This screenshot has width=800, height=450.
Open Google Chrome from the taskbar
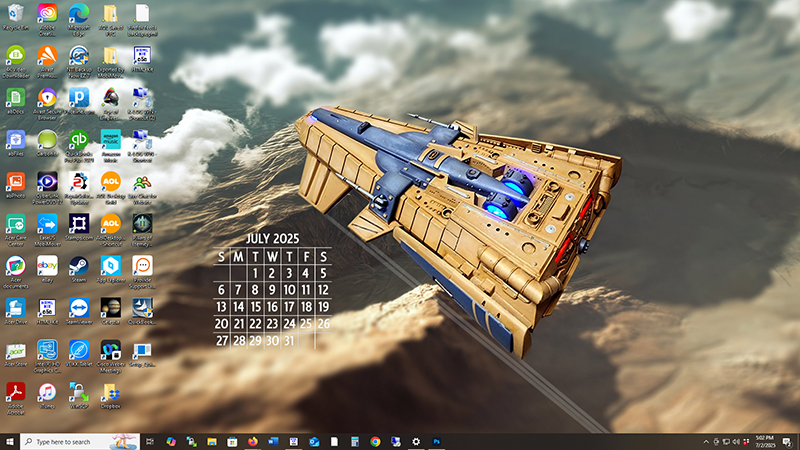pyautogui.click(x=375, y=442)
